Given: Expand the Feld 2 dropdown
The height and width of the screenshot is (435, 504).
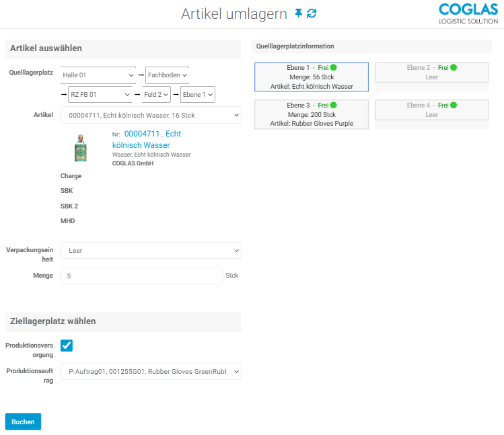Looking at the screenshot, I should (156, 95).
